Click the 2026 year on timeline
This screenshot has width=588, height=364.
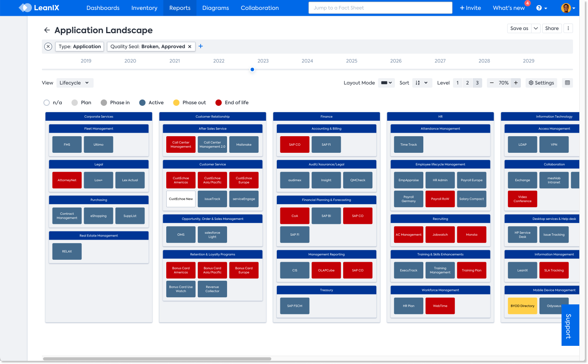396,61
